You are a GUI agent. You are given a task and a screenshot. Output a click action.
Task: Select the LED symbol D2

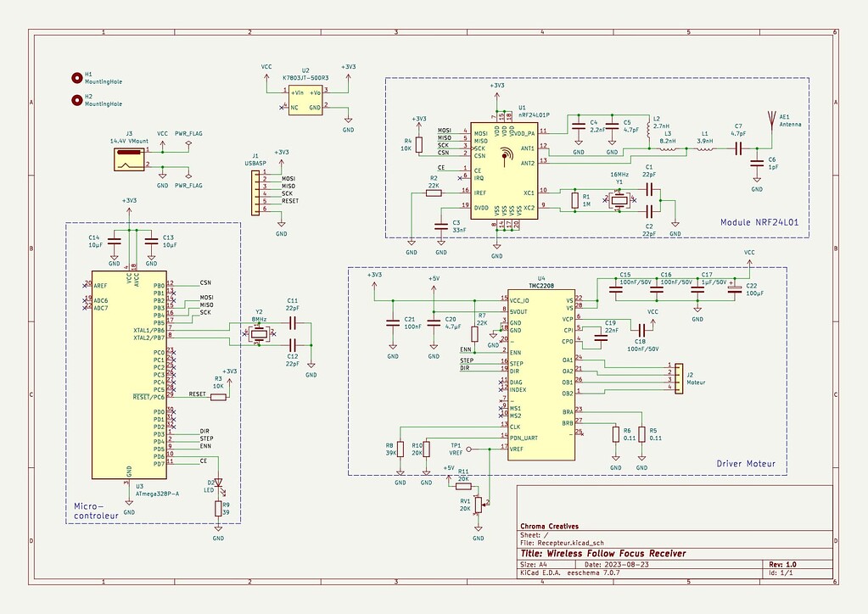pyautogui.click(x=219, y=481)
